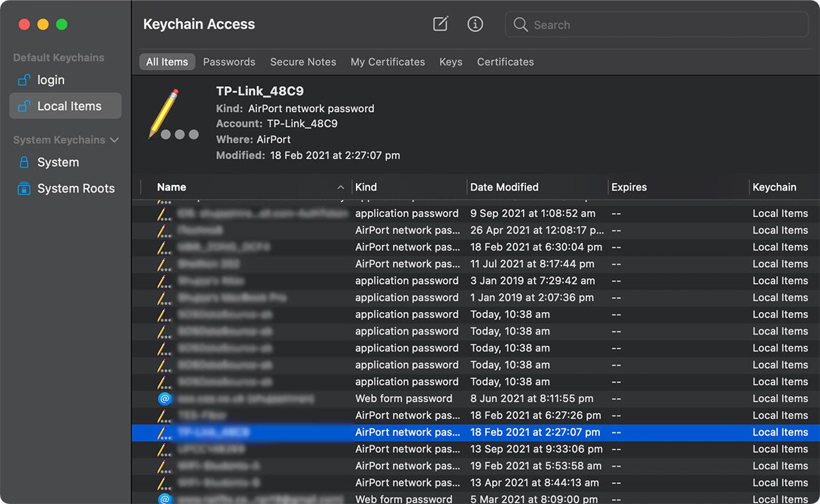This screenshot has width=820, height=504.
Task: Select the Keys category tab
Action: [x=450, y=62]
